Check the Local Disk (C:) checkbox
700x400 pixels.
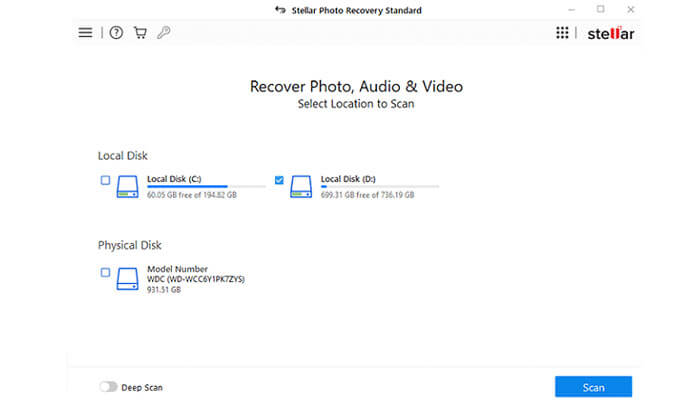105,180
